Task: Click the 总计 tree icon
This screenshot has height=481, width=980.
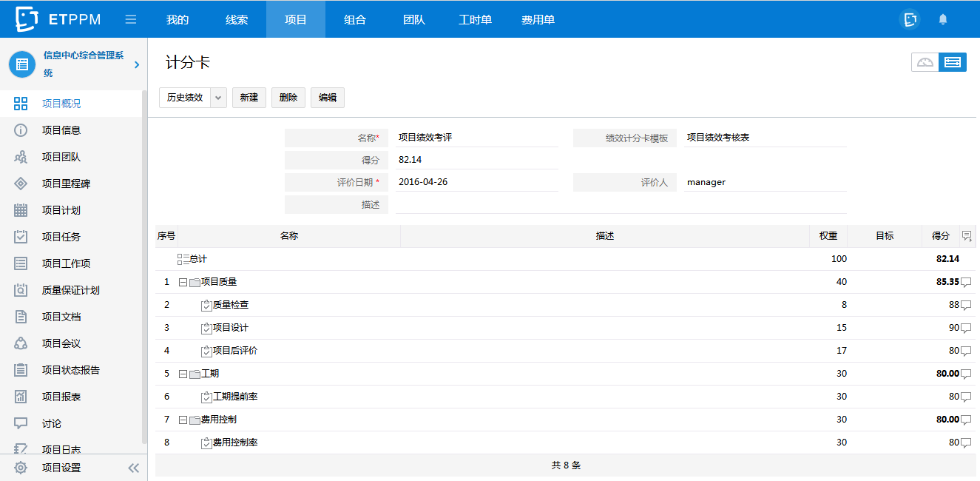Action: (183, 259)
